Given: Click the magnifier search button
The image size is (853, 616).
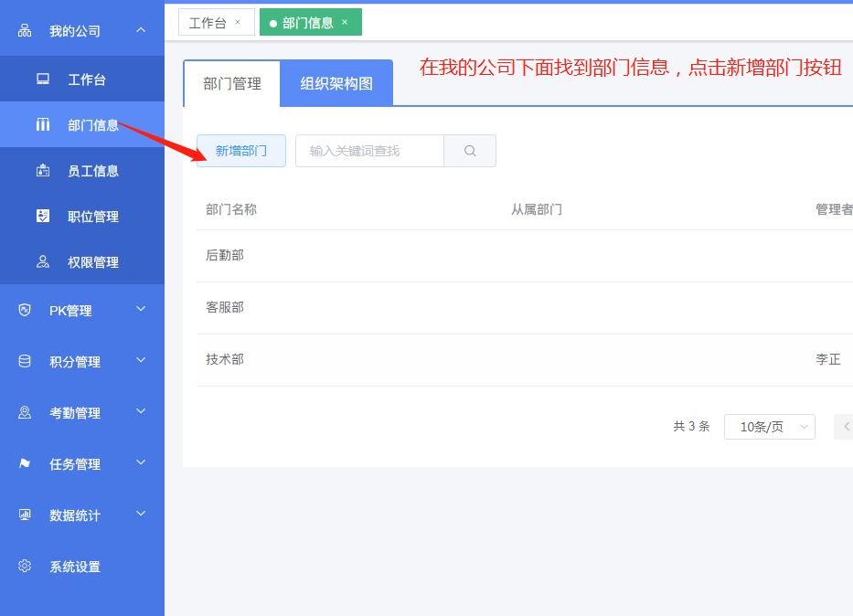Looking at the screenshot, I should (x=470, y=151).
